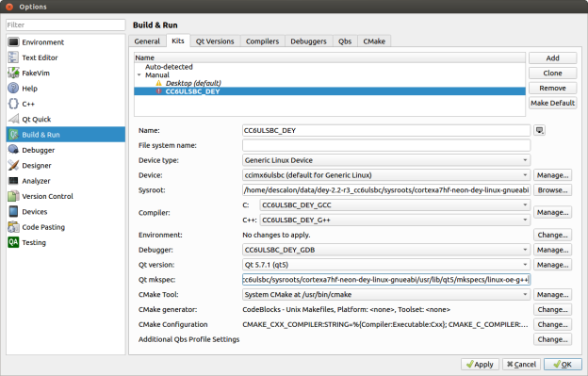
Task: Switch to the Kits tab
Action: coord(178,41)
